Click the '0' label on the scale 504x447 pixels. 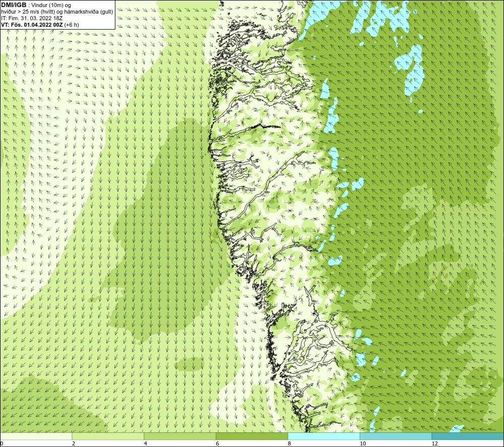[2, 443]
